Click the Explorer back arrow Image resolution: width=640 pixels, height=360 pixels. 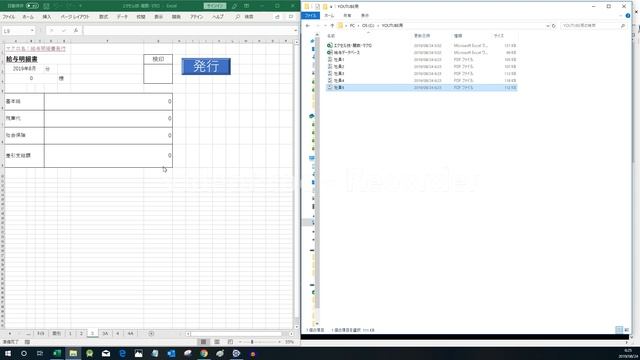coord(308,26)
